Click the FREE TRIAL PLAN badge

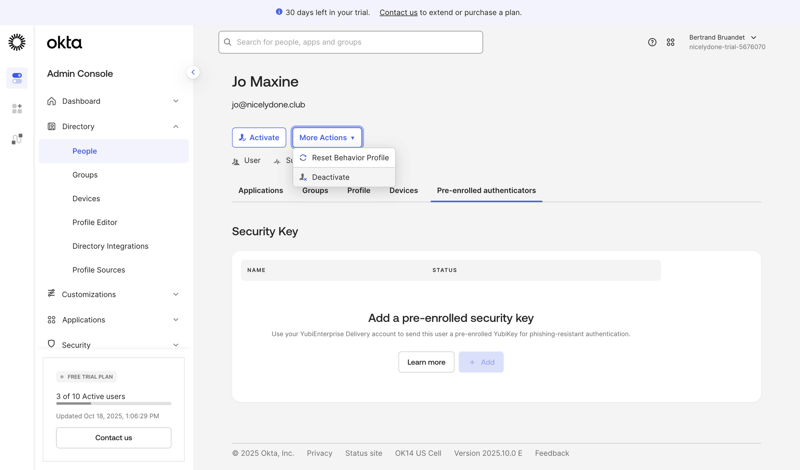point(87,377)
